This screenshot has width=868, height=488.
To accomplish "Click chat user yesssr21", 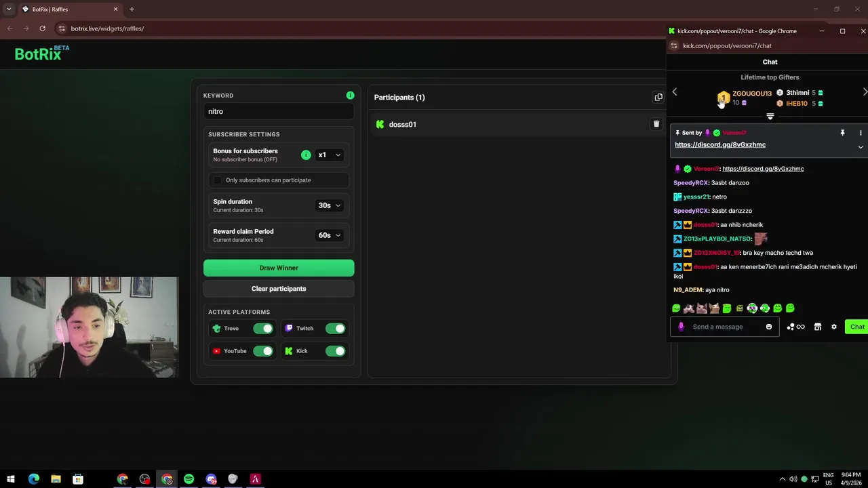I will tap(696, 197).
